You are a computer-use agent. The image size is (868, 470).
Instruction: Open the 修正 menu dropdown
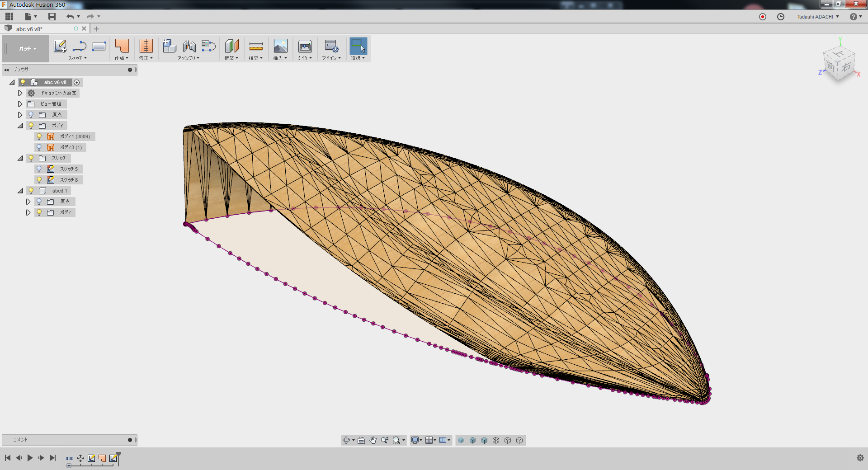pyautogui.click(x=146, y=58)
